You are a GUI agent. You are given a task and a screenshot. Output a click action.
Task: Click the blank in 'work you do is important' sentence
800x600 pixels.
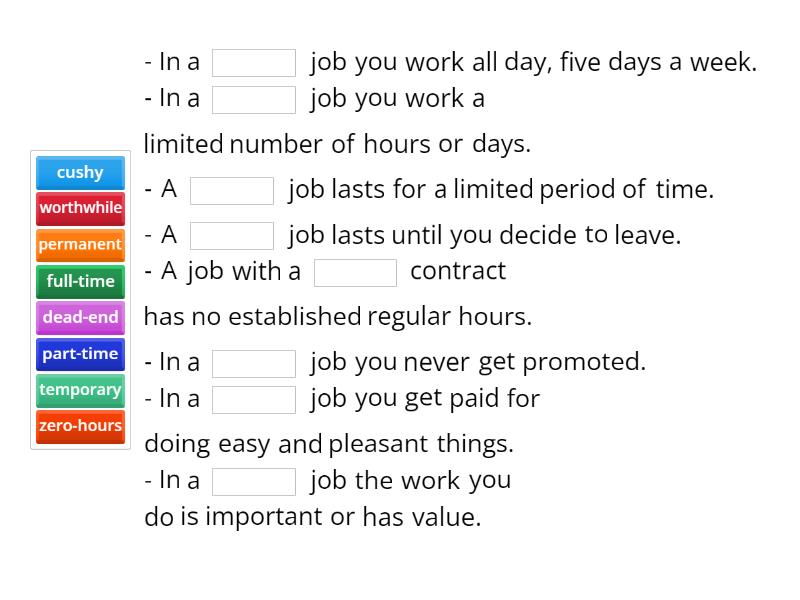point(254,480)
